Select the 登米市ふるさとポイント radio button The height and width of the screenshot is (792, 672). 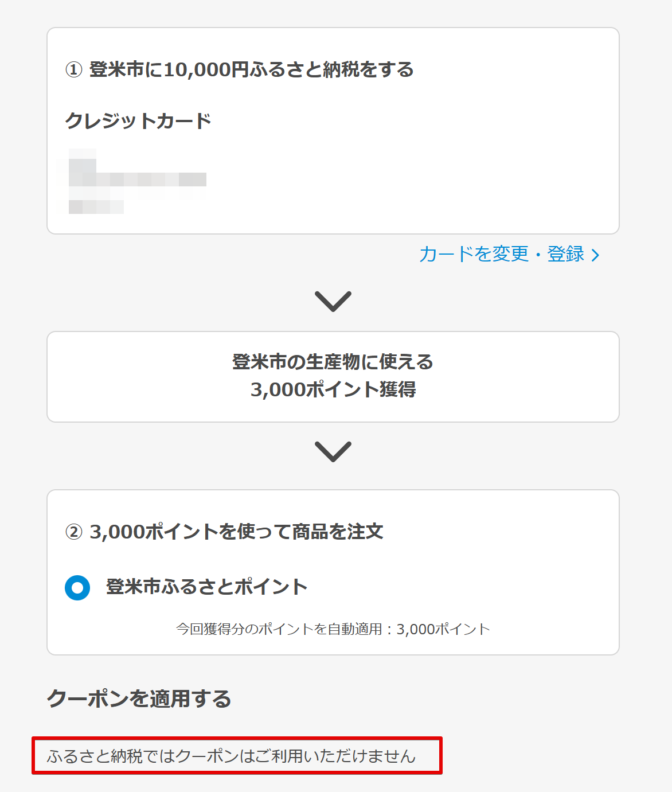click(77, 588)
